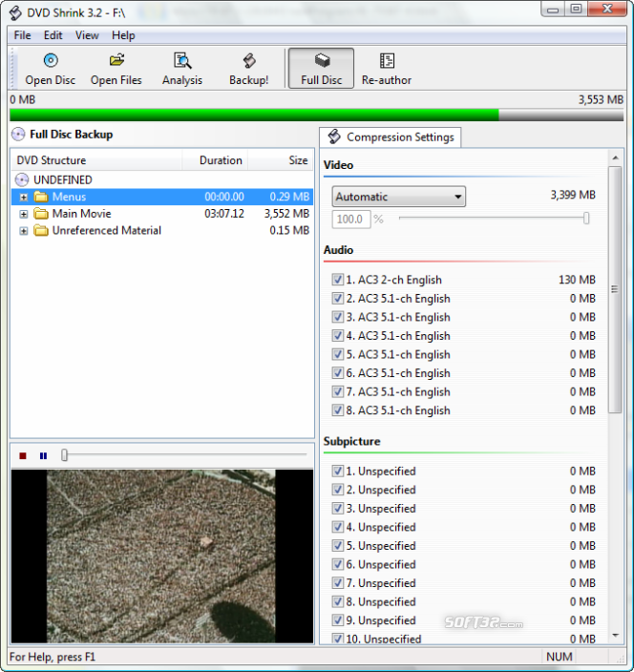
Task: Click the Open Files toolbar icon
Action: click(x=116, y=69)
